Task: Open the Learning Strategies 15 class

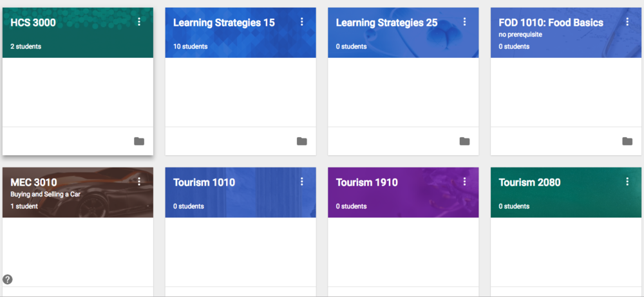Action: (224, 23)
